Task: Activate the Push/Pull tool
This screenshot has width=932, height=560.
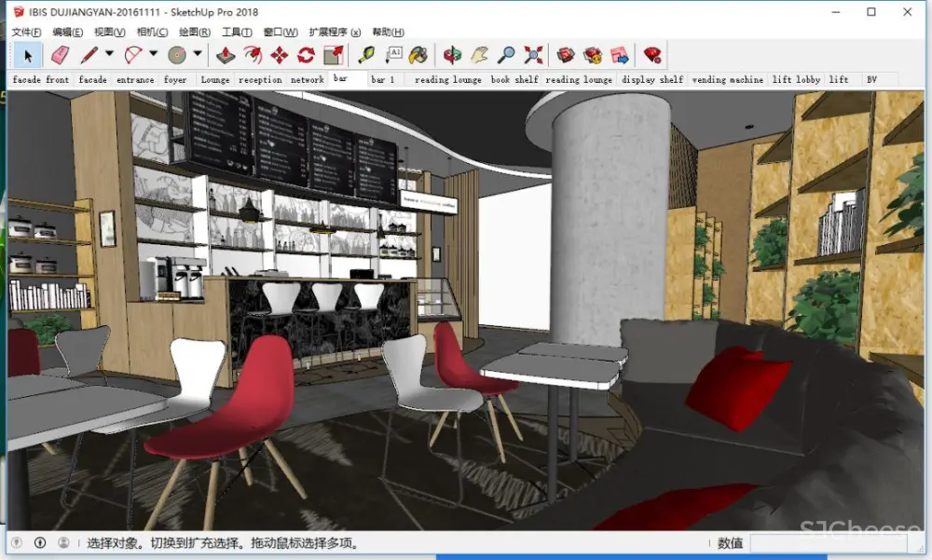Action: pos(226,55)
